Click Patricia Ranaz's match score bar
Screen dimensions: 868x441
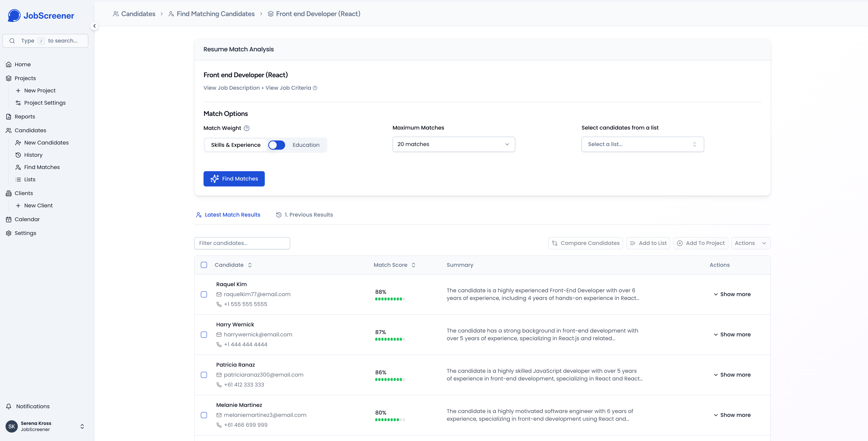click(x=390, y=380)
